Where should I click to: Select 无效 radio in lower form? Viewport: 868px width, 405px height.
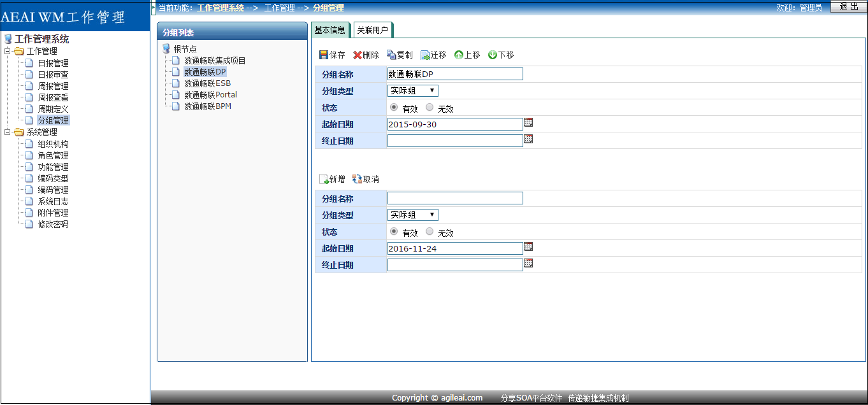(x=430, y=232)
